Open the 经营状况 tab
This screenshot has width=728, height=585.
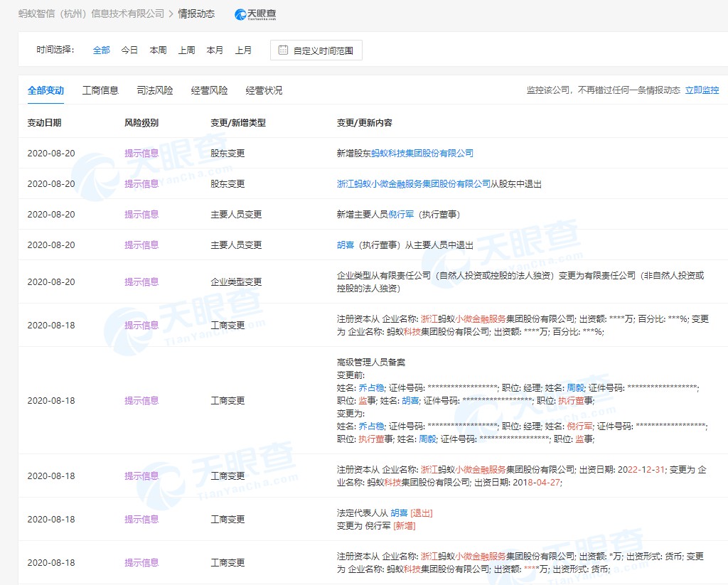[264, 90]
